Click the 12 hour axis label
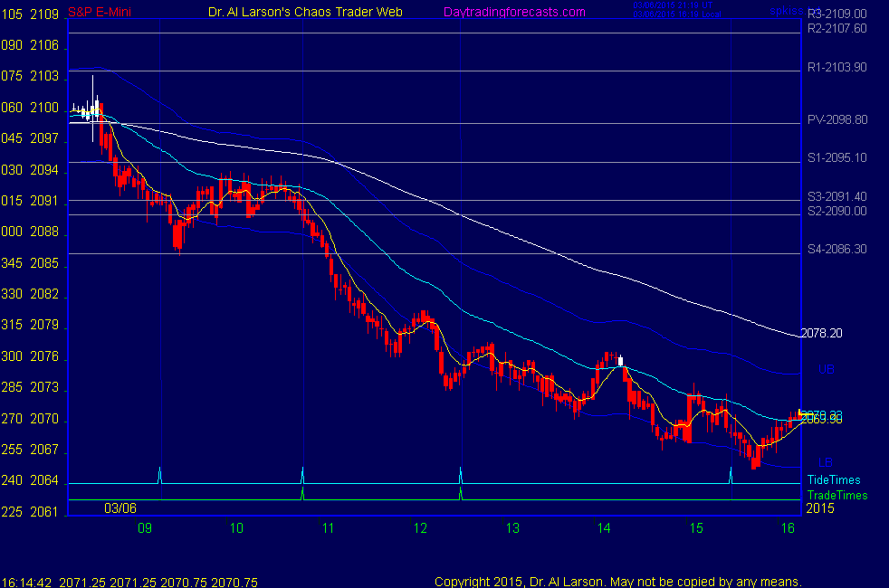Viewport: 889px width, 588px height. click(420, 528)
